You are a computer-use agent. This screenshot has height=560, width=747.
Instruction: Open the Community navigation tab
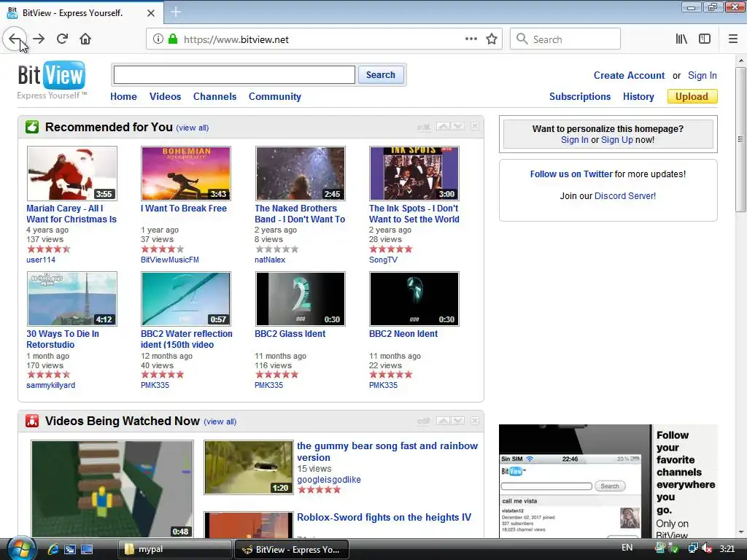pos(275,96)
